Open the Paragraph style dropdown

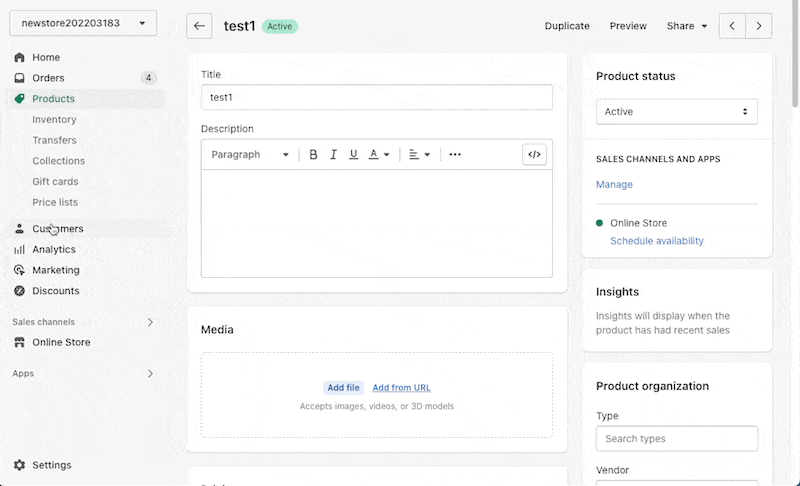point(250,155)
